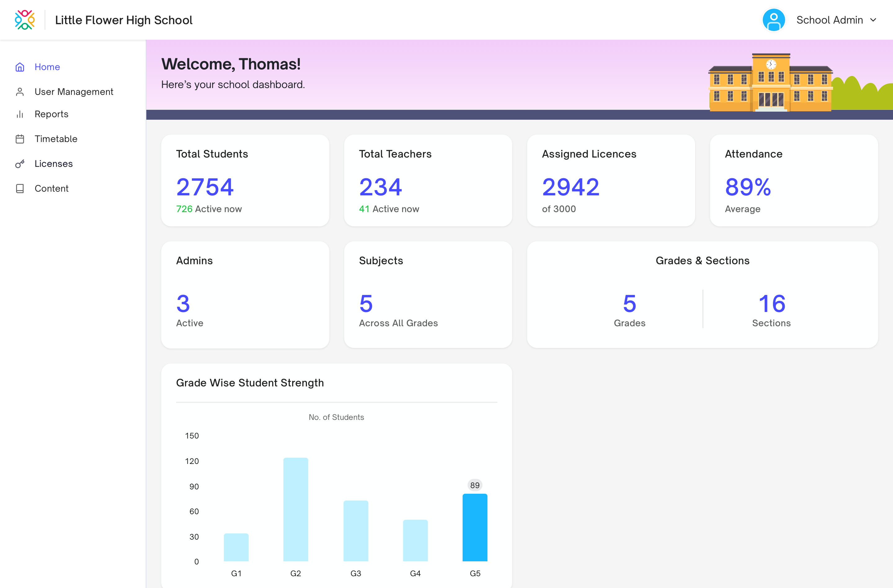The width and height of the screenshot is (893, 588).
Task: Click the Timetable calendar icon
Action: [20, 139]
